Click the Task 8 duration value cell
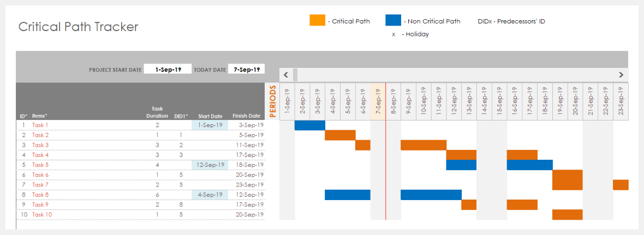 [157, 195]
